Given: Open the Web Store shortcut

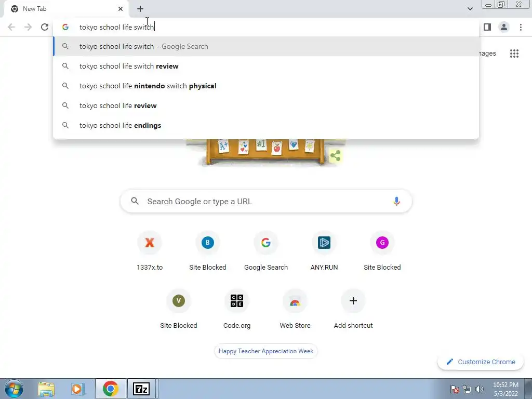Looking at the screenshot, I should click(295, 309).
